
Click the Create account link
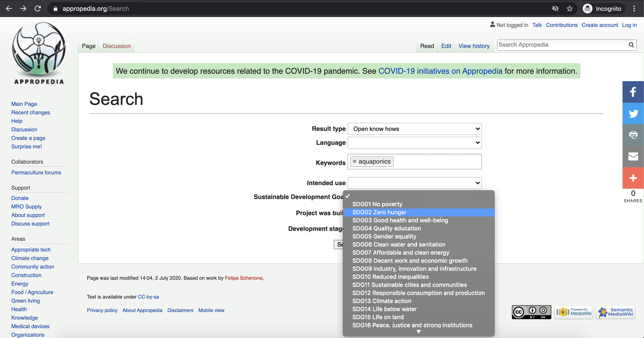tap(599, 25)
